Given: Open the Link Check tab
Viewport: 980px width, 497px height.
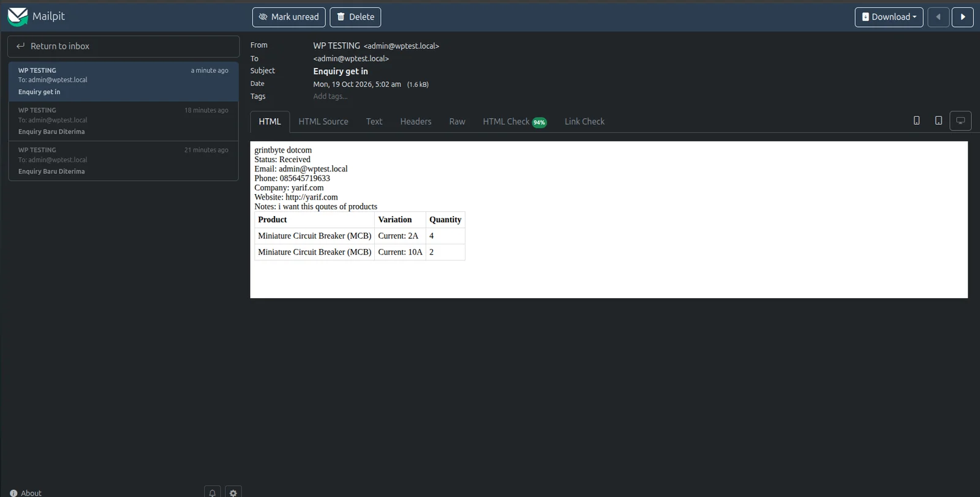Looking at the screenshot, I should [584, 122].
